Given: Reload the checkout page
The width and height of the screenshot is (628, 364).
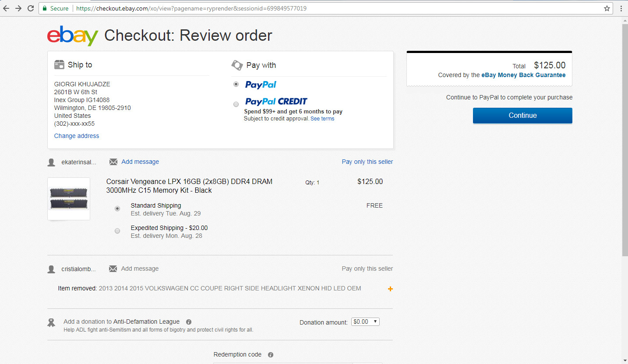Looking at the screenshot, I should 31,8.
